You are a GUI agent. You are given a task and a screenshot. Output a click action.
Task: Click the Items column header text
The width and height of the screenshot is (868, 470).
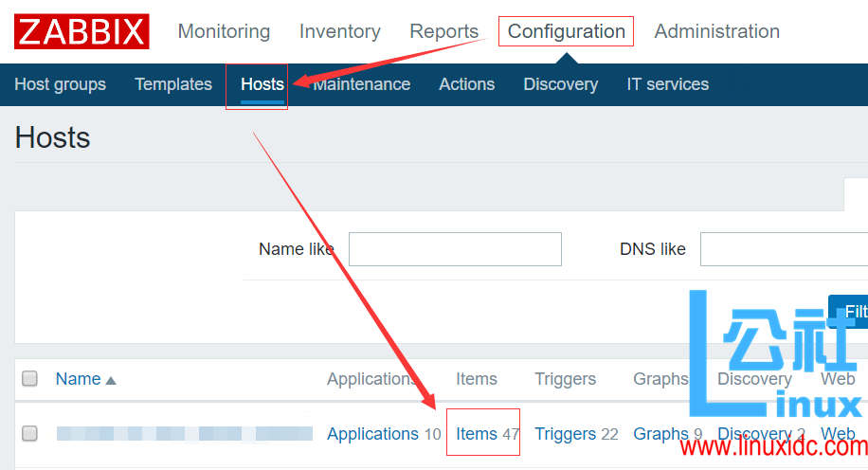pos(477,379)
